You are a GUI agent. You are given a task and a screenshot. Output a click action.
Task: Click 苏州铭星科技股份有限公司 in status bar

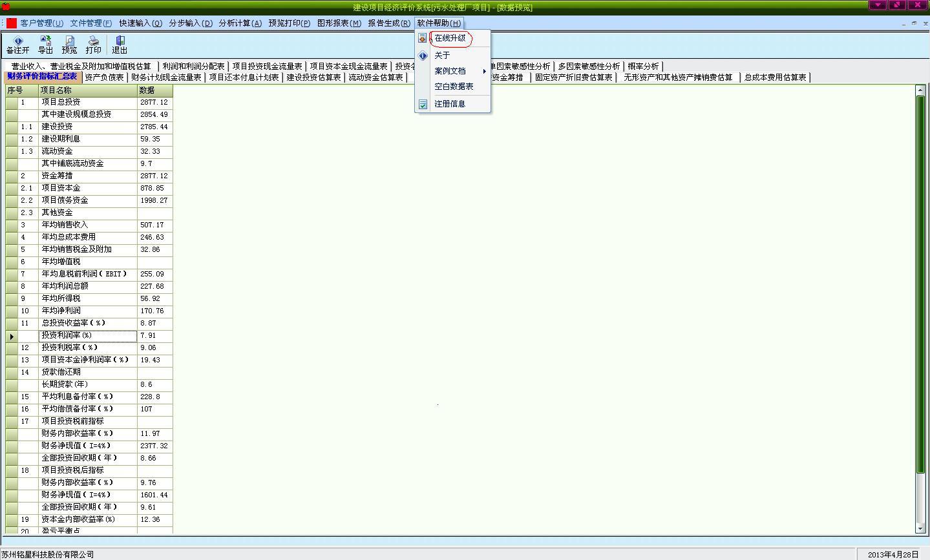48,555
